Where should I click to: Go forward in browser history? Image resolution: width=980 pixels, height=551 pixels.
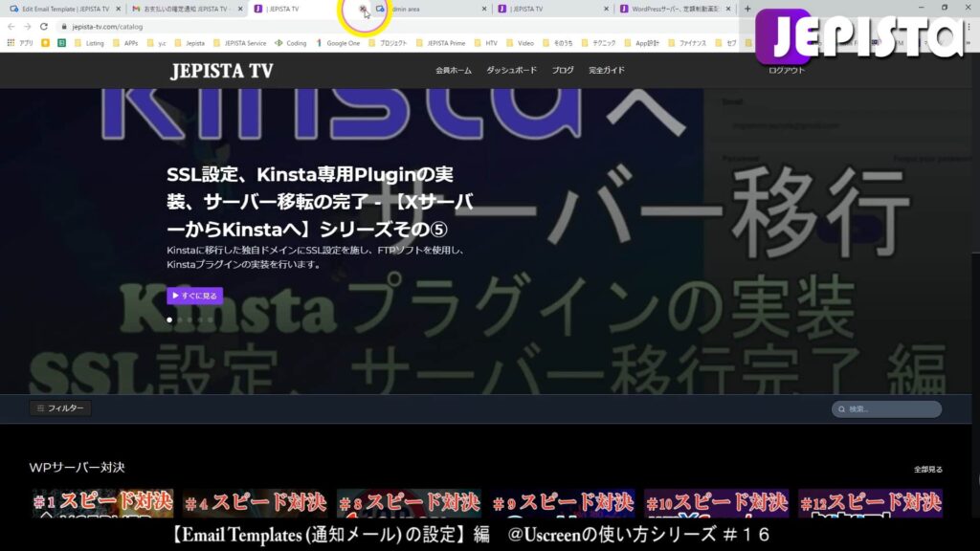pos(28,27)
